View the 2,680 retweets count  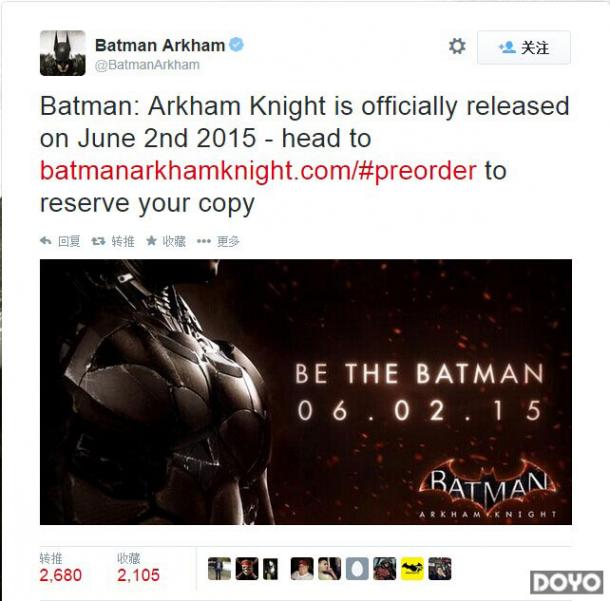[61, 575]
